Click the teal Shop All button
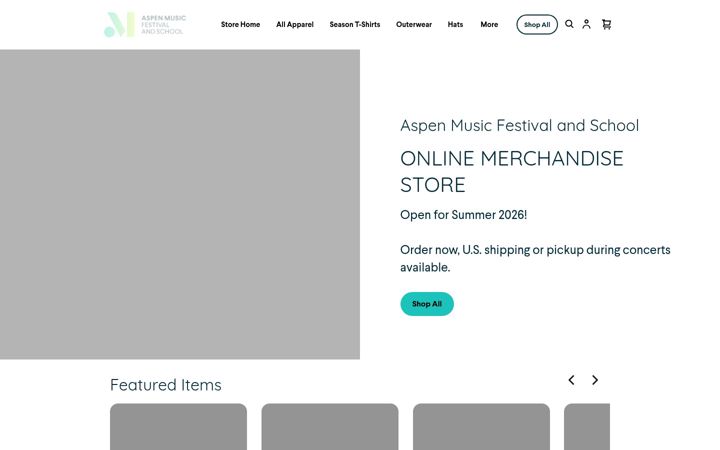Image resolution: width=720 pixels, height=450 pixels. (x=427, y=304)
